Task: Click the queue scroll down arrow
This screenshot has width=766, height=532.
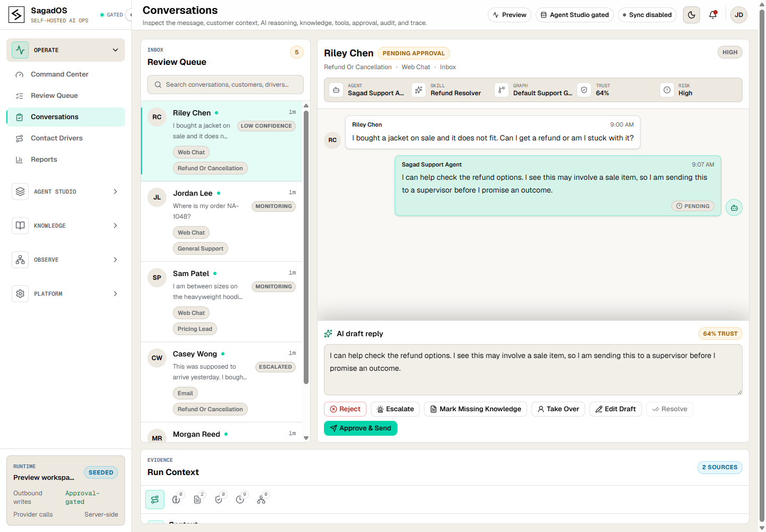Action: [x=306, y=438]
